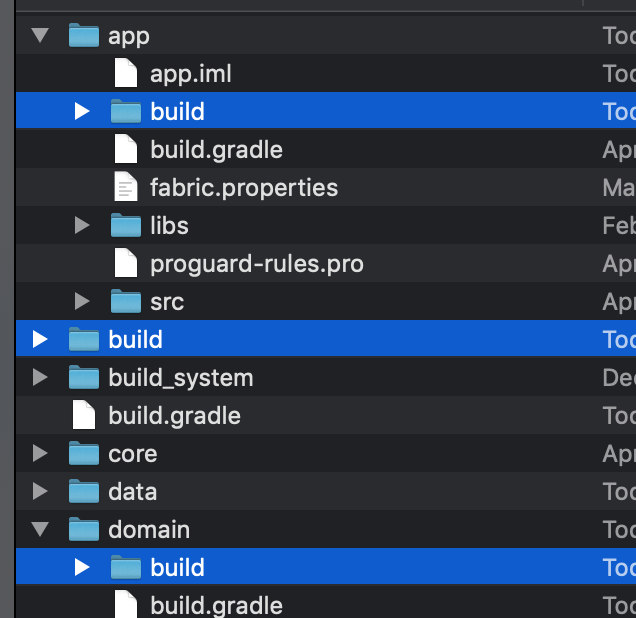Expand the core folder disclosure triangle

[x=40, y=453]
